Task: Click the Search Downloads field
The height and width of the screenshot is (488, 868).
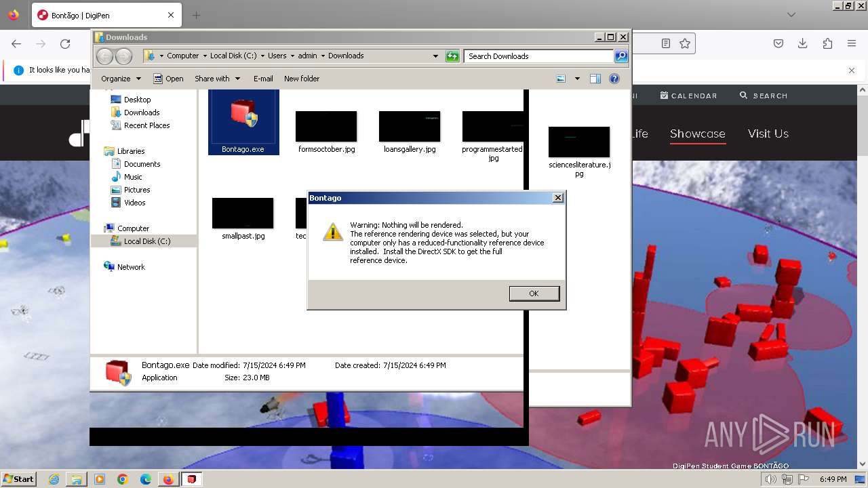Action: point(538,56)
